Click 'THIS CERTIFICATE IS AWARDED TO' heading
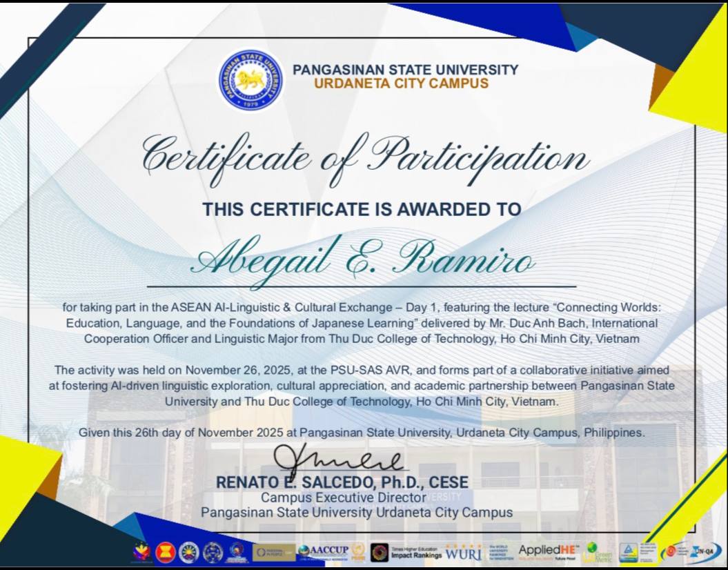This screenshot has height=570, width=728. coord(362,209)
